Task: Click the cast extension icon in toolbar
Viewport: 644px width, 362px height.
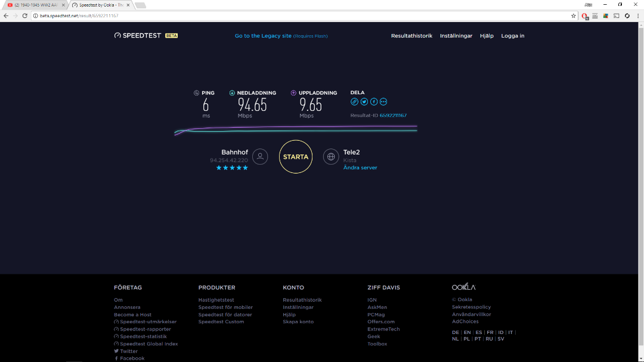Action: pos(617,16)
